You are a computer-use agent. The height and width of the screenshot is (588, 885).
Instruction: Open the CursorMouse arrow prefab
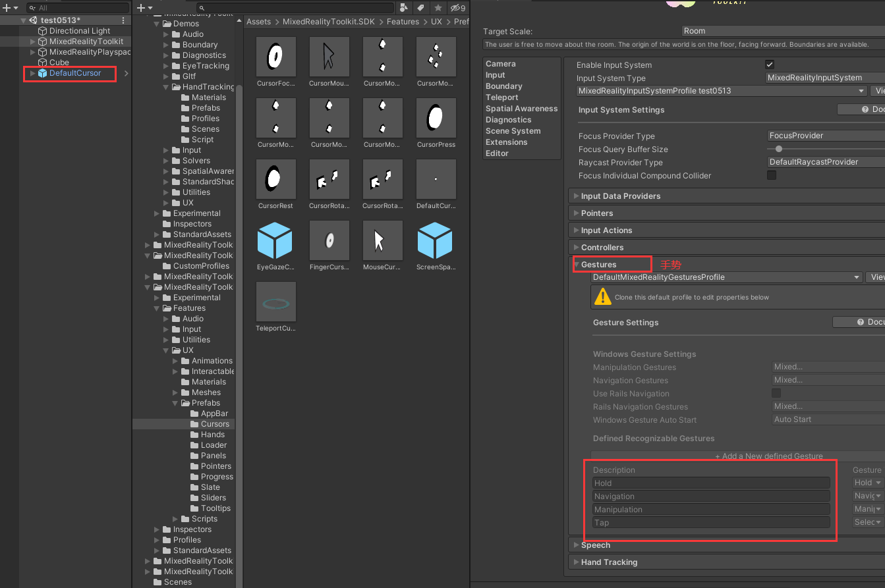pos(329,56)
